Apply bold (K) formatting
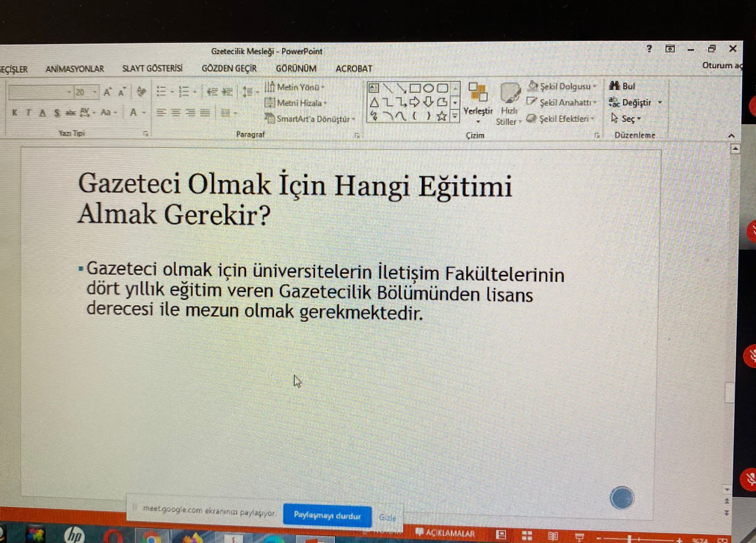 [15, 112]
